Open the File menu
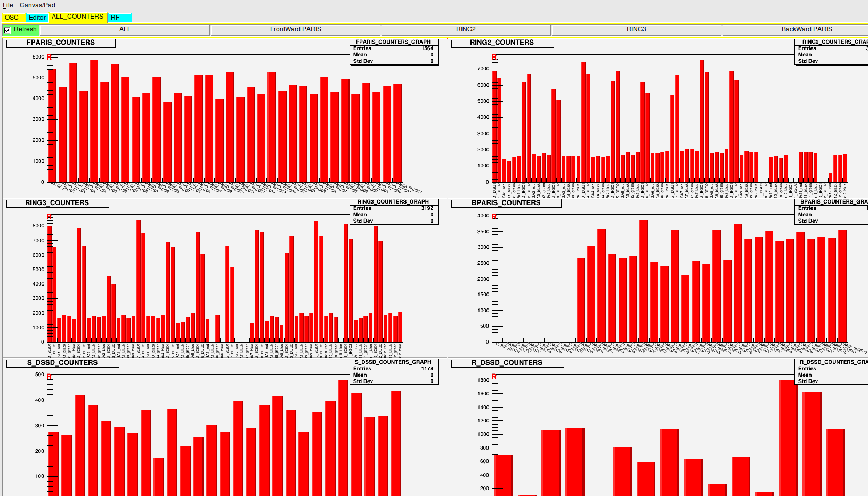 point(8,5)
